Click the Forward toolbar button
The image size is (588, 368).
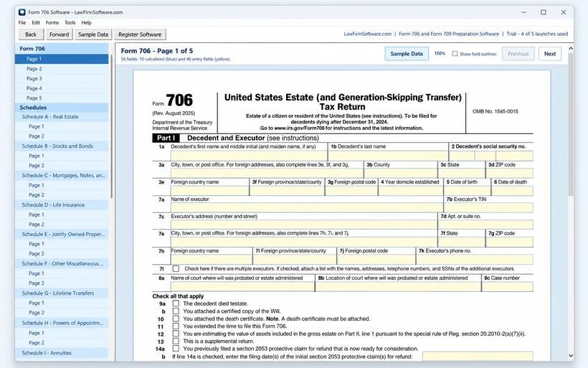(x=60, y=34)
